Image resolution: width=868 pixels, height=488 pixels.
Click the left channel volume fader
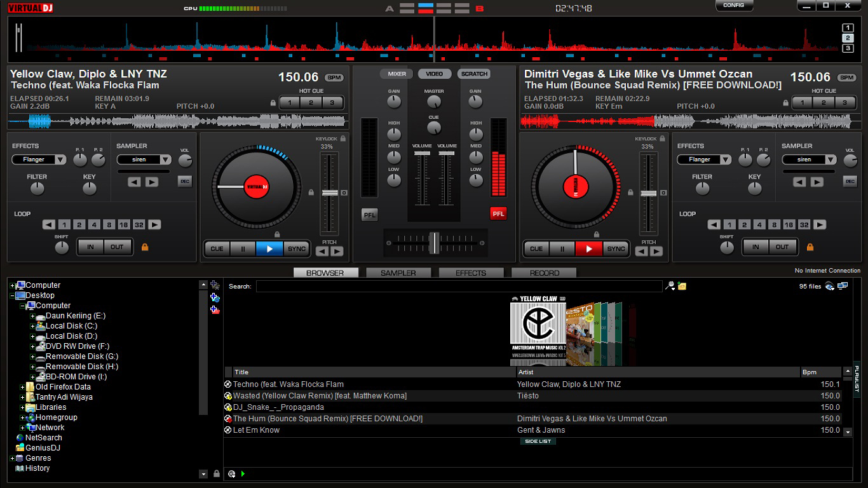point(422,154)
